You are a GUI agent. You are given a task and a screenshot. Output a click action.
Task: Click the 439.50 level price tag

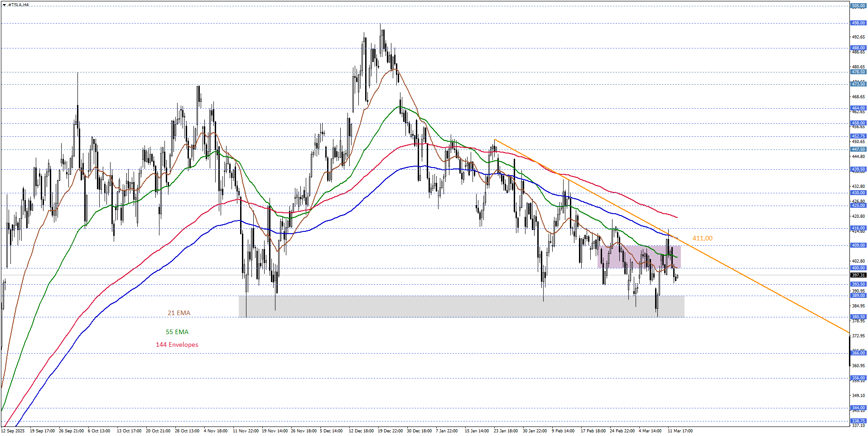[858, 169]
